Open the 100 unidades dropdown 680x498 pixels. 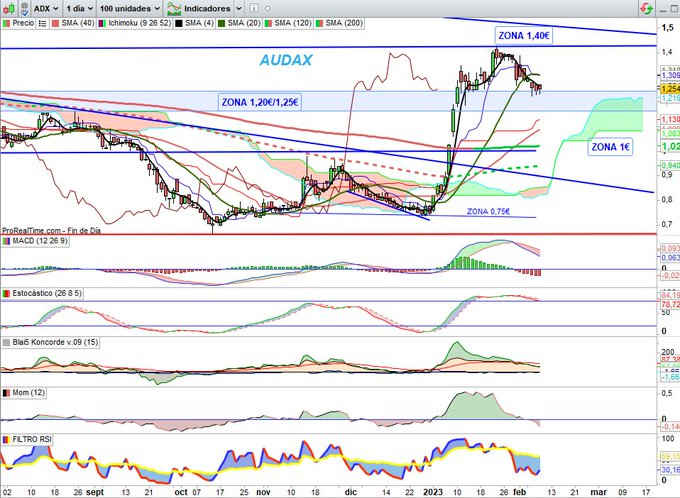pyautogui.click(x=130, y=8)
